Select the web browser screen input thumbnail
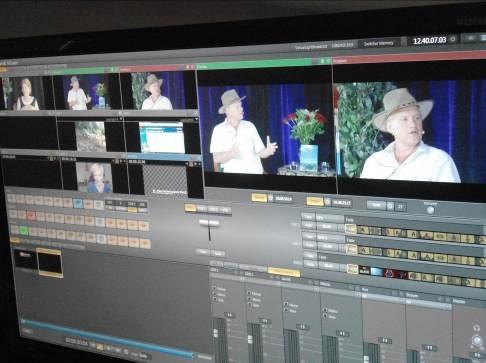 (x=162, y=137)
